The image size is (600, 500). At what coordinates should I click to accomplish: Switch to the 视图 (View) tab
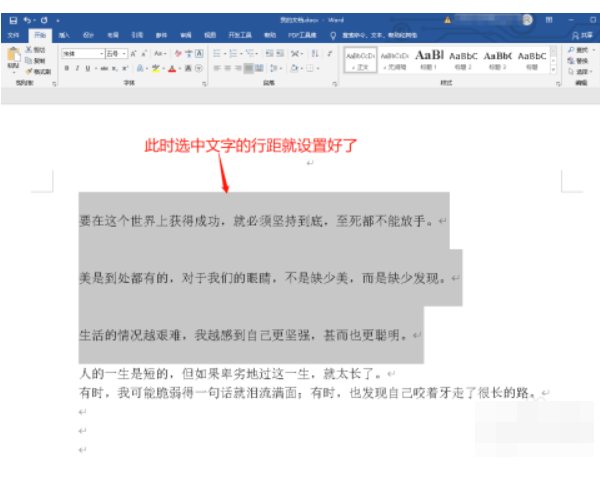(210, 35)
